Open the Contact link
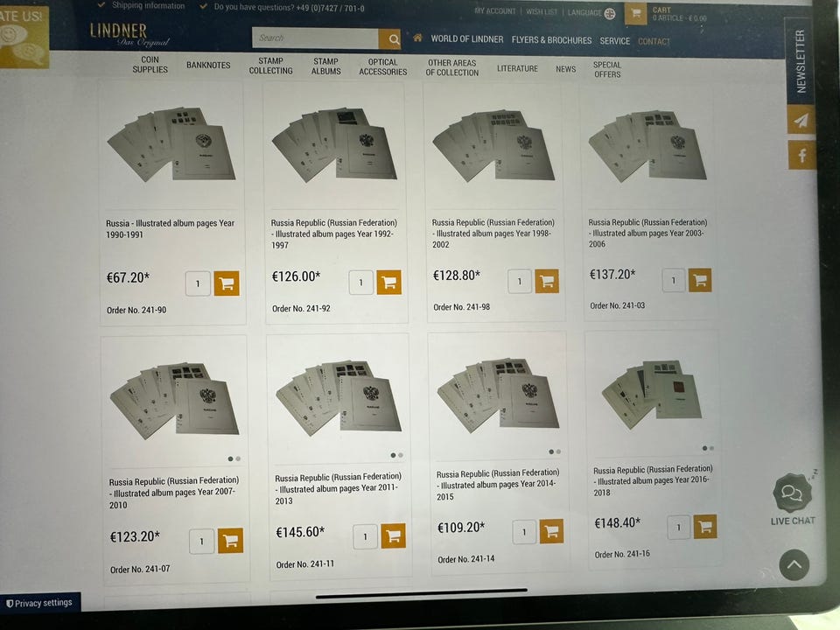 tap(654, 41)
